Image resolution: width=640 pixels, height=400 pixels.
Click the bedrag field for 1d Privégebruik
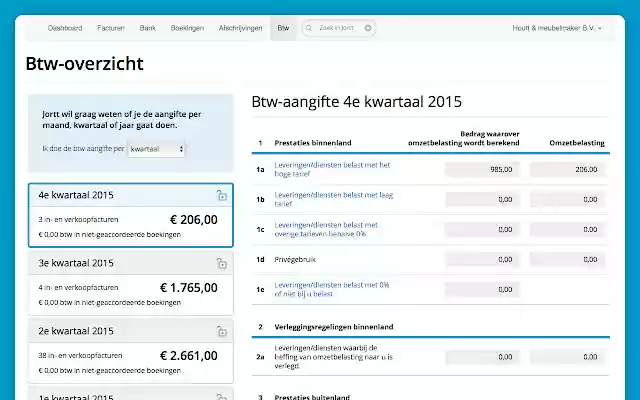click(482, 259)
